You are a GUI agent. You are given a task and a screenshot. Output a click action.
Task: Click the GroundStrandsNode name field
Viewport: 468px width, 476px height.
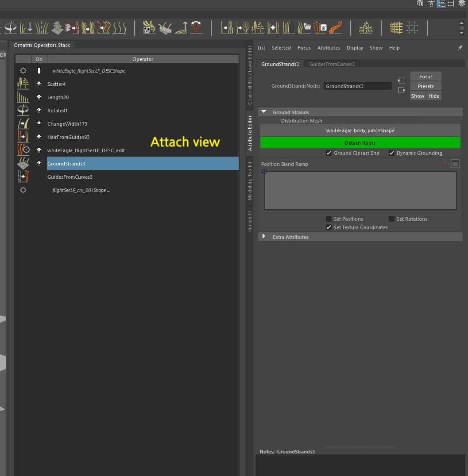[x=357, y=86]
